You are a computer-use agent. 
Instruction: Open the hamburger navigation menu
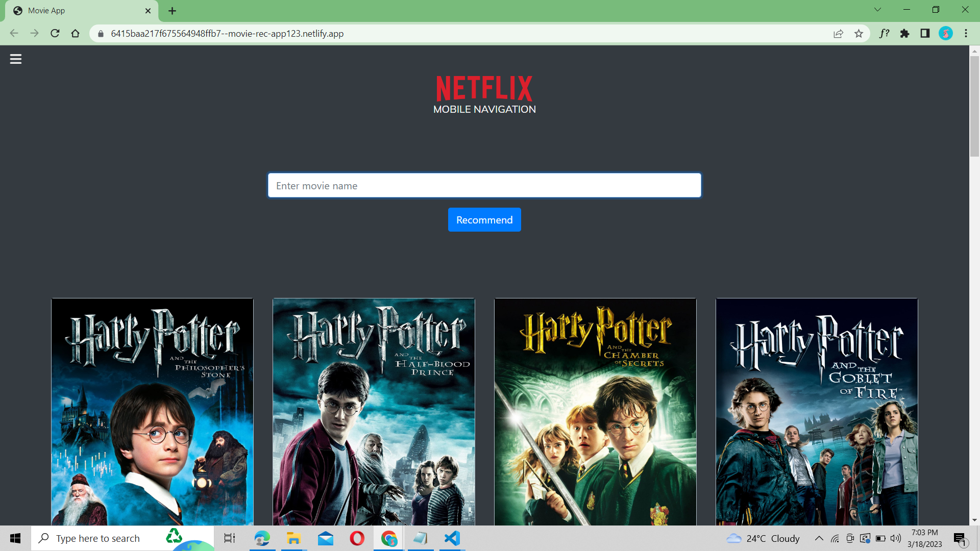[x=15, y=59]
